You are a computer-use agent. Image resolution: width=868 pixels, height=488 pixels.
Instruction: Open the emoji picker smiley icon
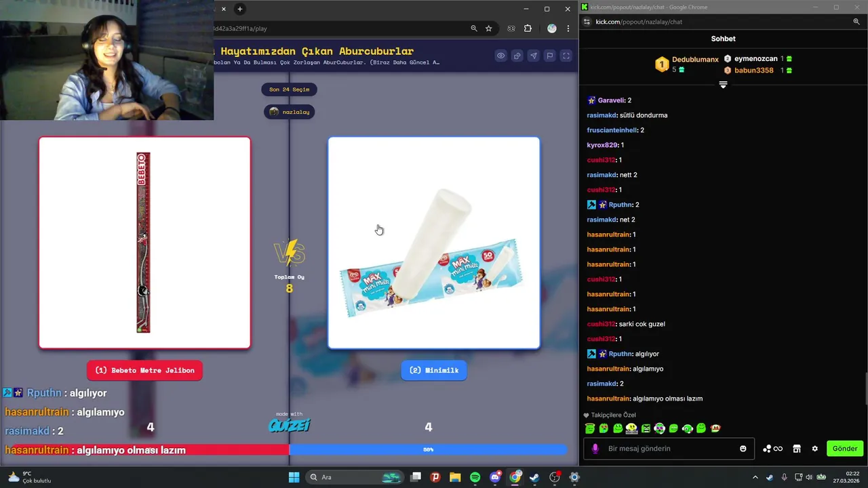pos(743,449)
